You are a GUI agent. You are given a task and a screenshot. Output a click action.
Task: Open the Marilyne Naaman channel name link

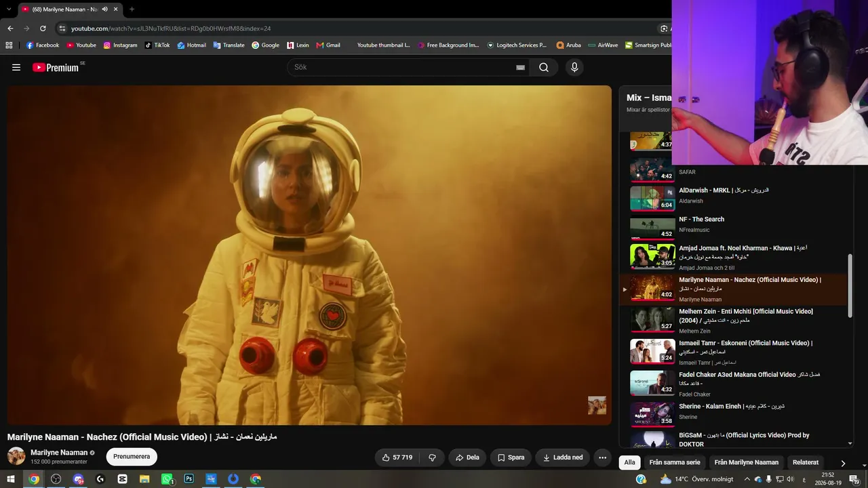click(59, 452)
